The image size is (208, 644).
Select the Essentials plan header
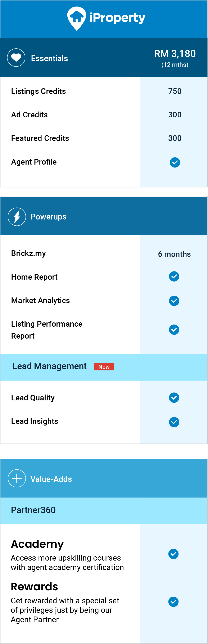pos(104,57)
